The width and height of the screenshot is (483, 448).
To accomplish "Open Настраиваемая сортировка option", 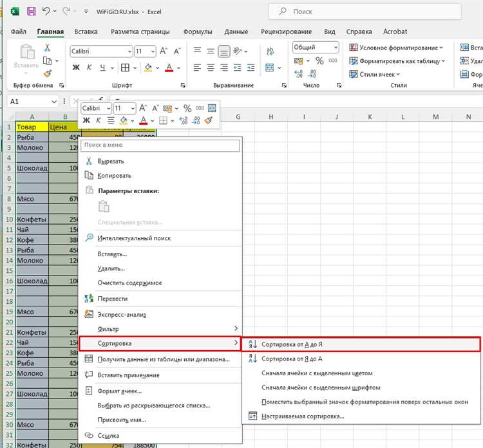I will pyautogui.click(x=361, y=416).
